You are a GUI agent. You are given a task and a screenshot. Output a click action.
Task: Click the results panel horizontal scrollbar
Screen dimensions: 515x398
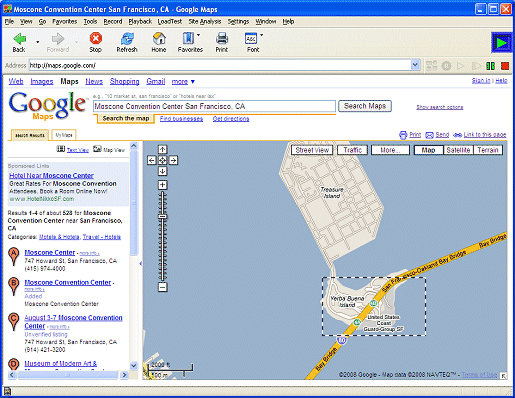(x=68, y=375)
